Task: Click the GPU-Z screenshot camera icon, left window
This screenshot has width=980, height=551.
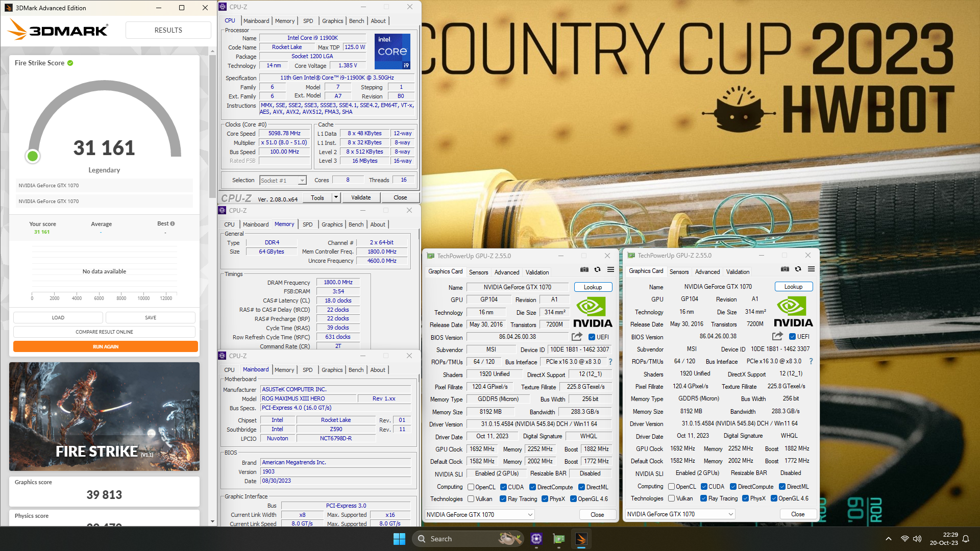Action: [x=584, y=269]
